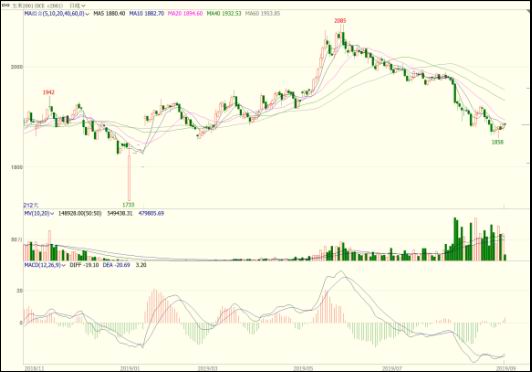This screenshot has width=532, height=372.
Task: Click the MACD 3.20 histogram value
Action: point(141,265)
